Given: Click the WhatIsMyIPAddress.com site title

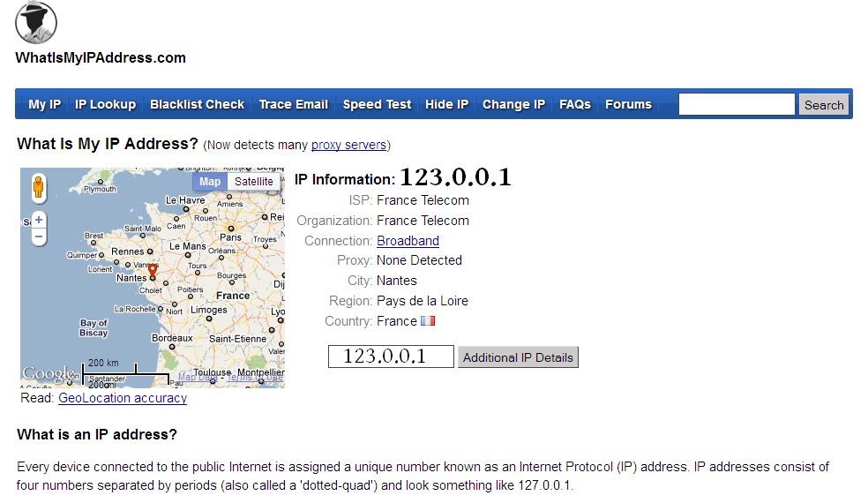Looking at the screenshot, I should (101, 57).
